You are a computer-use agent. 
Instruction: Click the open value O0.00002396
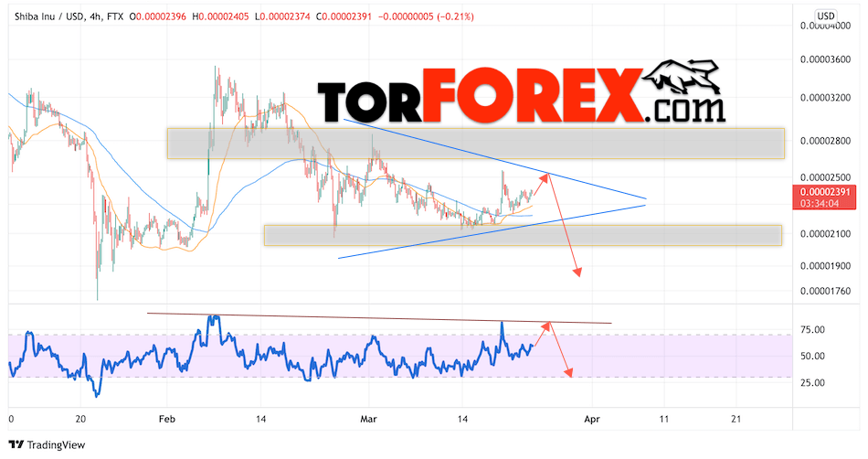[x=158, y=16]
